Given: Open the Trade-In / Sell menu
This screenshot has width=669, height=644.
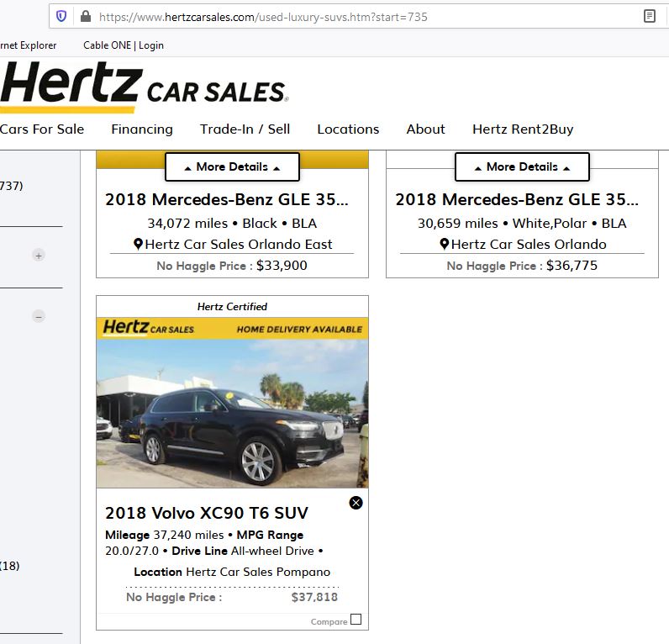Looking at the screenshot, I should coord(245,129).
